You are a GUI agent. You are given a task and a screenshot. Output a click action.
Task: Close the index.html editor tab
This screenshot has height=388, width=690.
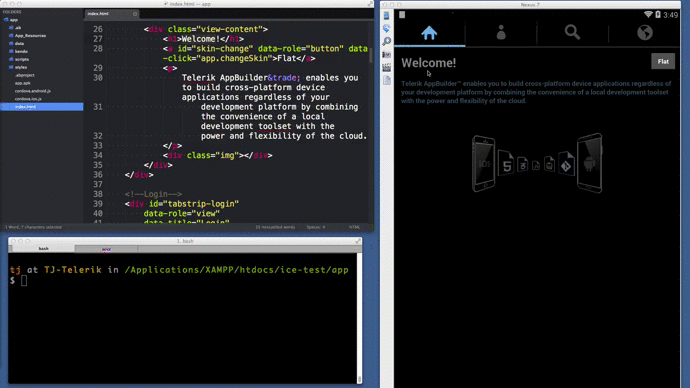pos(135,14)
